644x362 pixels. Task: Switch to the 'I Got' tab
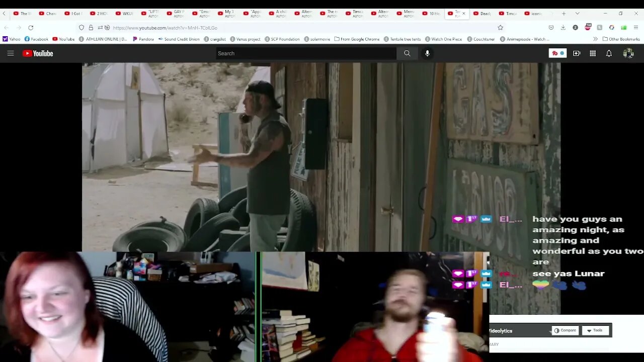tap(73, 14)
